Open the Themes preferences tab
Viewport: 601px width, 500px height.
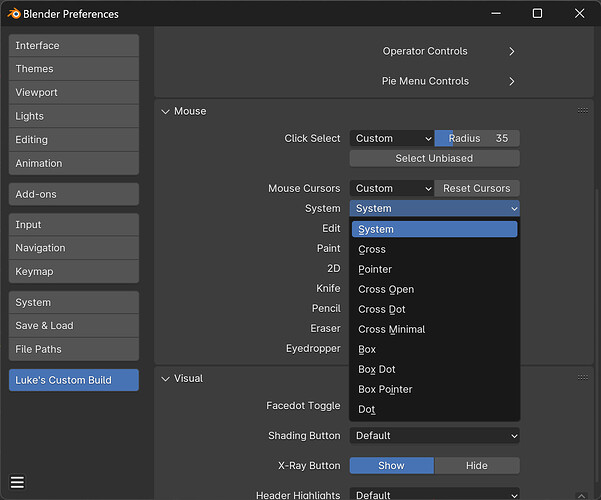[x=74, y=69]
